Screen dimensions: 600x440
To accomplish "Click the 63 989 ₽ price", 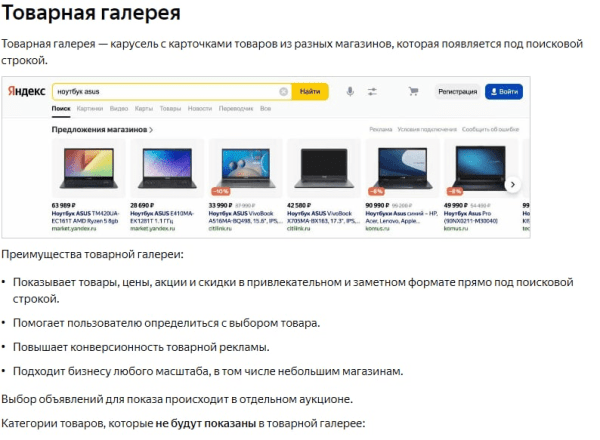I will [x=64, y=205].
